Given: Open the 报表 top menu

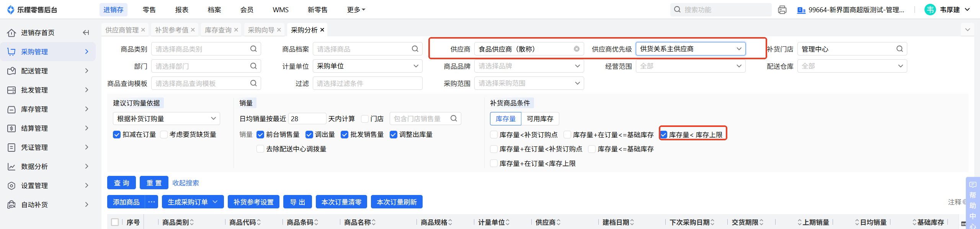Looking at the screenshot, I should click(x=182, y=10).
